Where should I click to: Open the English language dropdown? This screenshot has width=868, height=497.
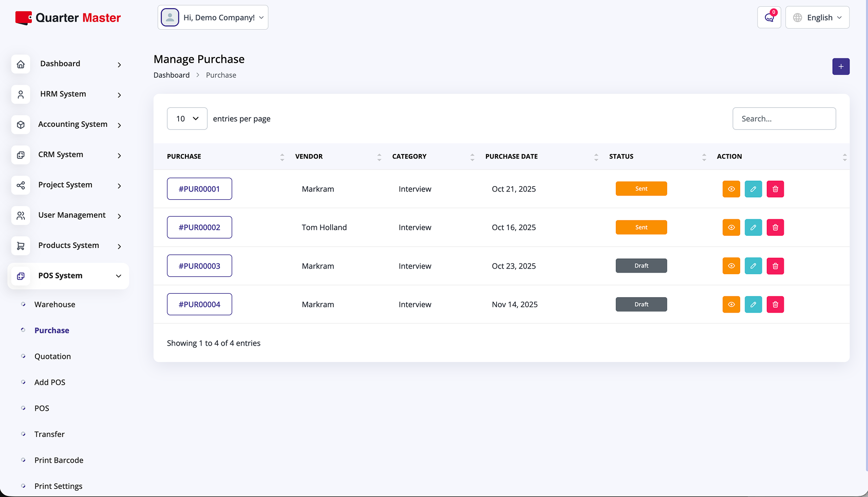coord(817,17)
